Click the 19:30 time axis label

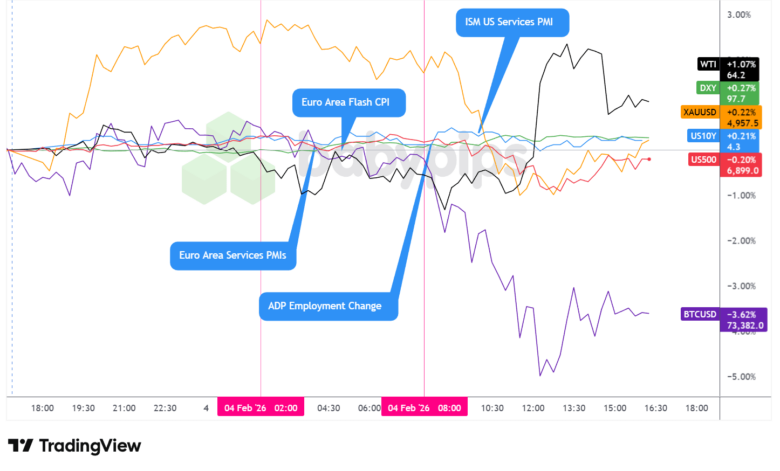point(83,408)
